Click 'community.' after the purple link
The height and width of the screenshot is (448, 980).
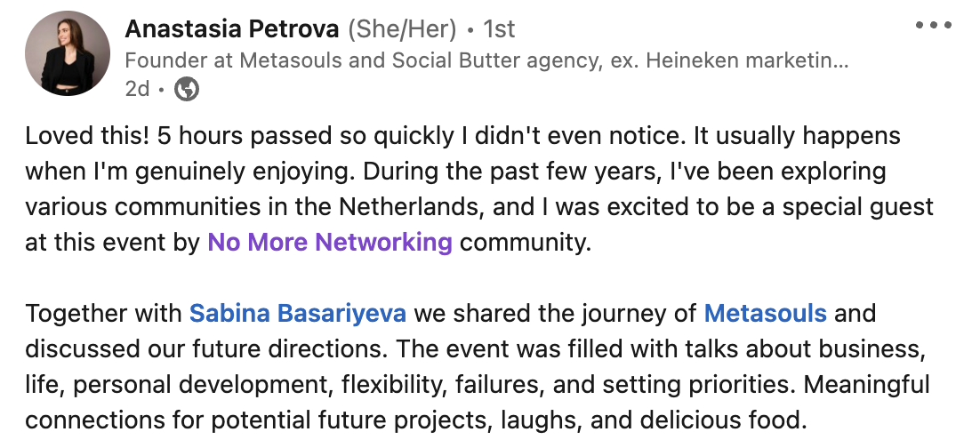coord(525,243)
